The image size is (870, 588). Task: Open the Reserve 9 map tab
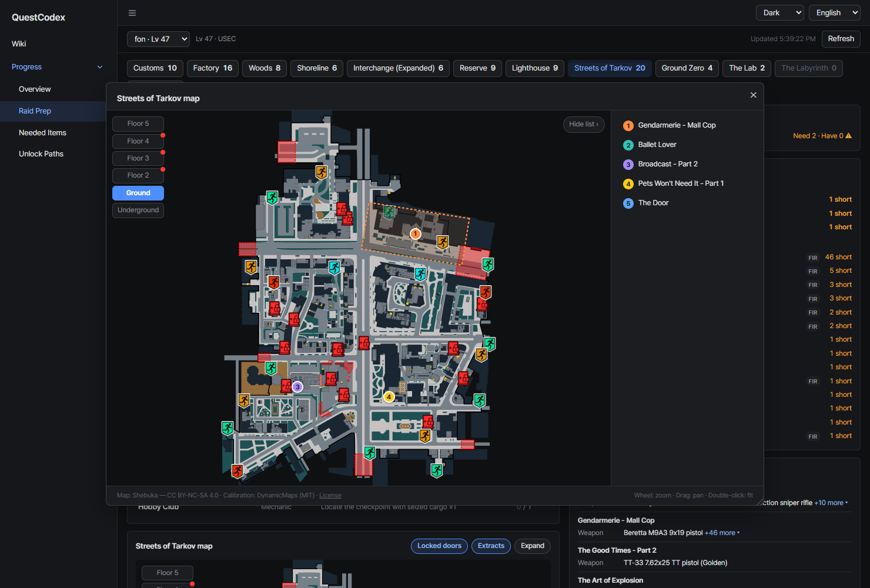click(478, 68)
